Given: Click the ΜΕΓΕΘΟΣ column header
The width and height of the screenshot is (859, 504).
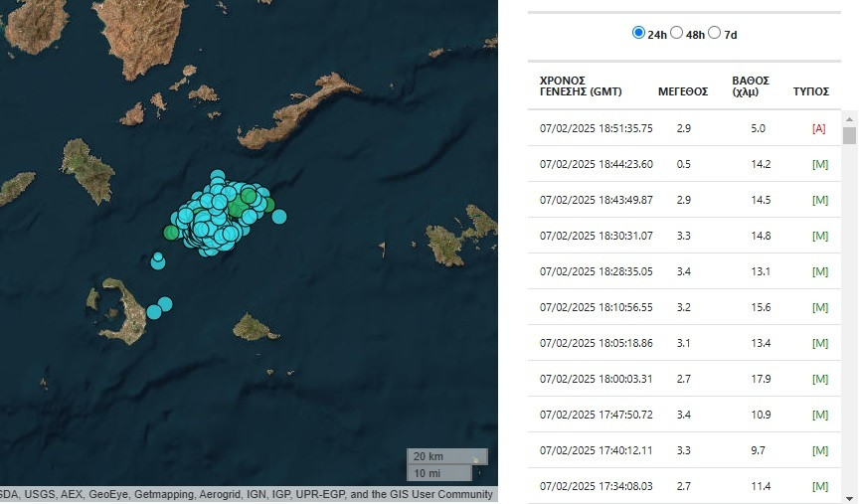Looking at the screenshot, I should (683, 91).
